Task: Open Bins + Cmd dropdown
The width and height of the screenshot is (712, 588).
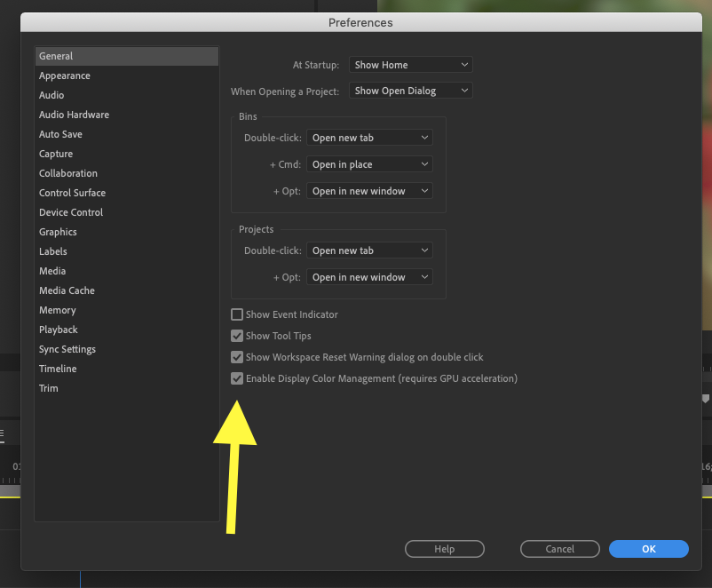Action: point(369,164)
